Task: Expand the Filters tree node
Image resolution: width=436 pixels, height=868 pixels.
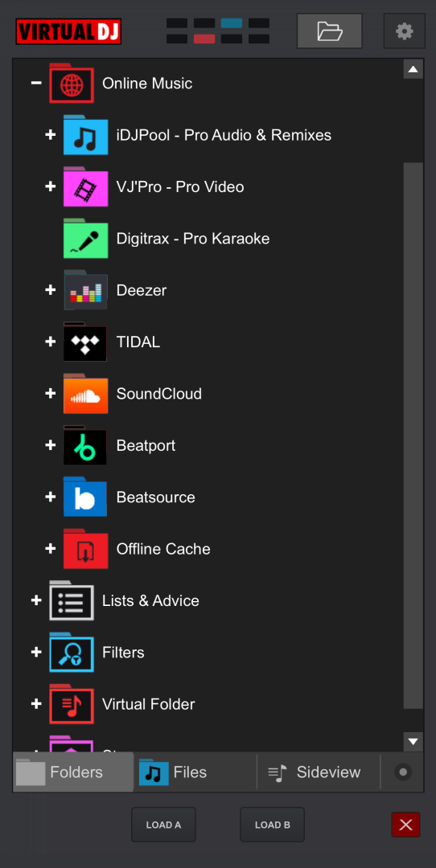Action: click(x=36, y=652)
